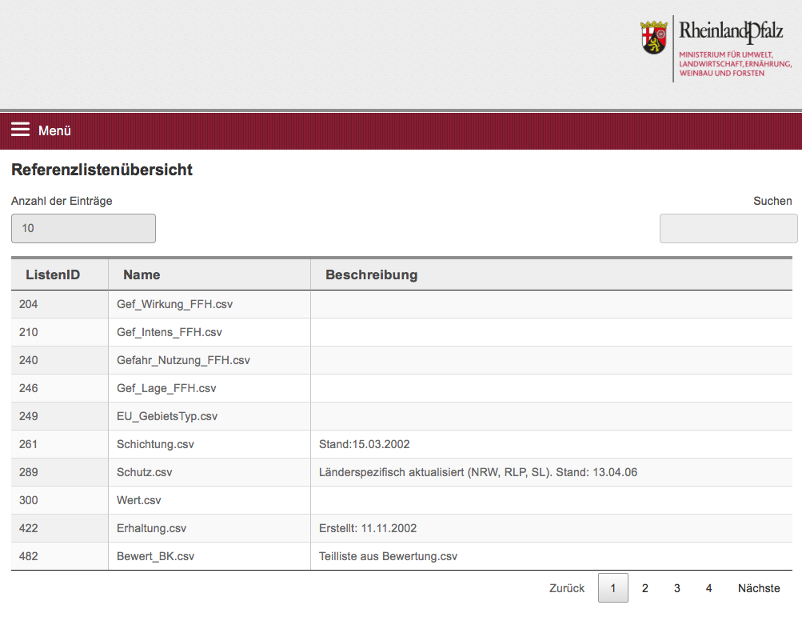Open the hamburger Menü icon
The image size is (802, 633).
point(20,130)
